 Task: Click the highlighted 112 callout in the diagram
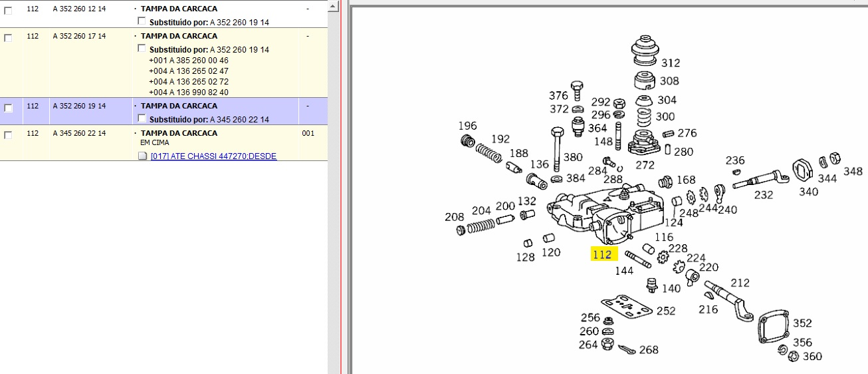[603, 254]
